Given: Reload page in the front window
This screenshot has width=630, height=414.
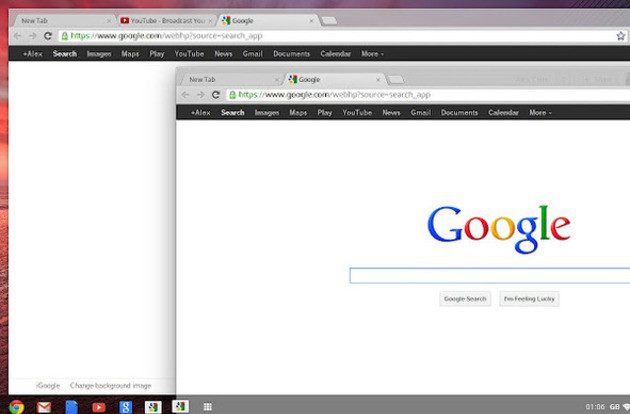Looking at the screenshot, I should (x=216, y=94).
